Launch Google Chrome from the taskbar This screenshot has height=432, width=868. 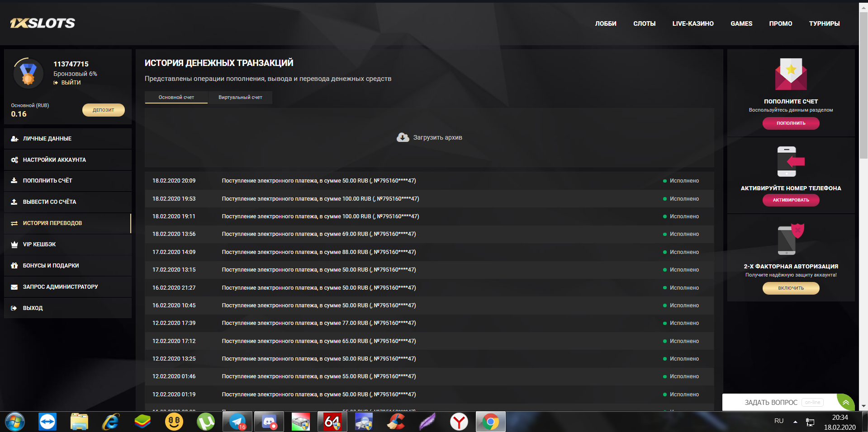(491, 421)
